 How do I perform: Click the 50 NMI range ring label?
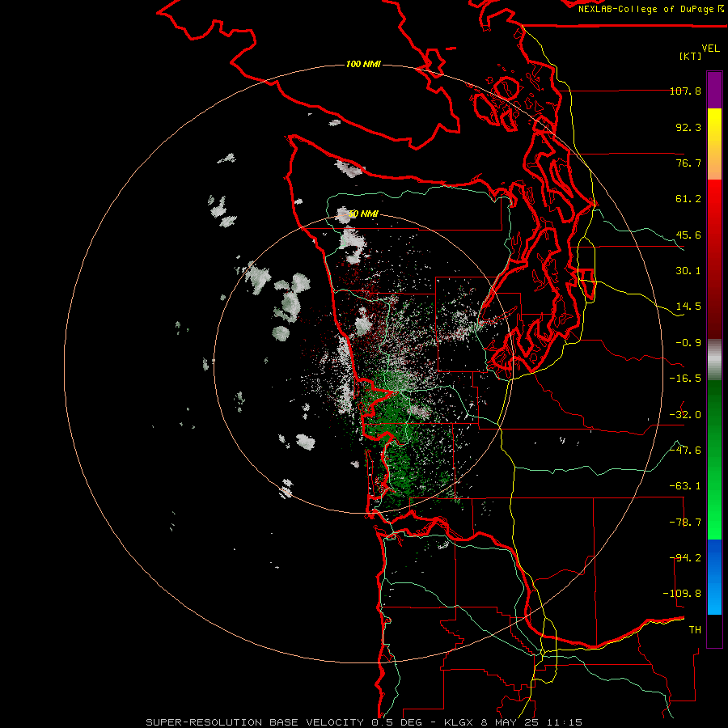click(363, 214)
